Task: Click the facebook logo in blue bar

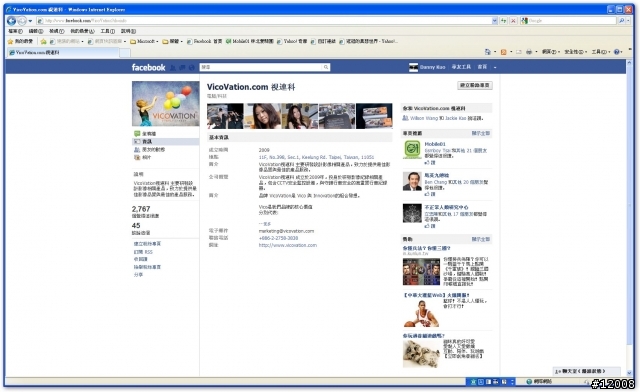Action: click(148, 67)
